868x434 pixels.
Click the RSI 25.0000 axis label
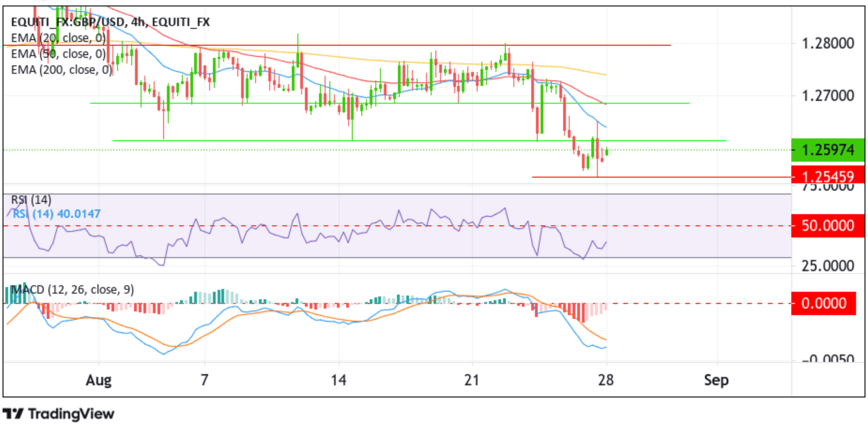[828, 266]
